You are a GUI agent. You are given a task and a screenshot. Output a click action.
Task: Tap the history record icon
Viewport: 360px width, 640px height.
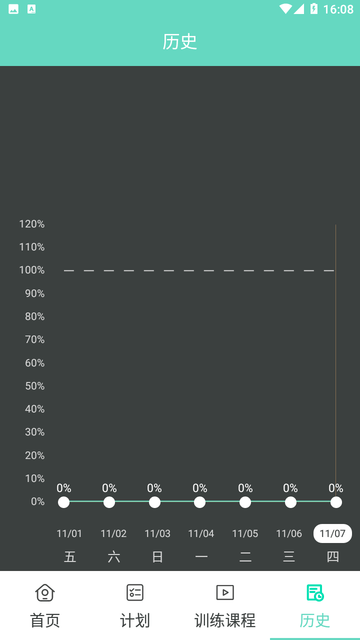(x=315, y=593)
